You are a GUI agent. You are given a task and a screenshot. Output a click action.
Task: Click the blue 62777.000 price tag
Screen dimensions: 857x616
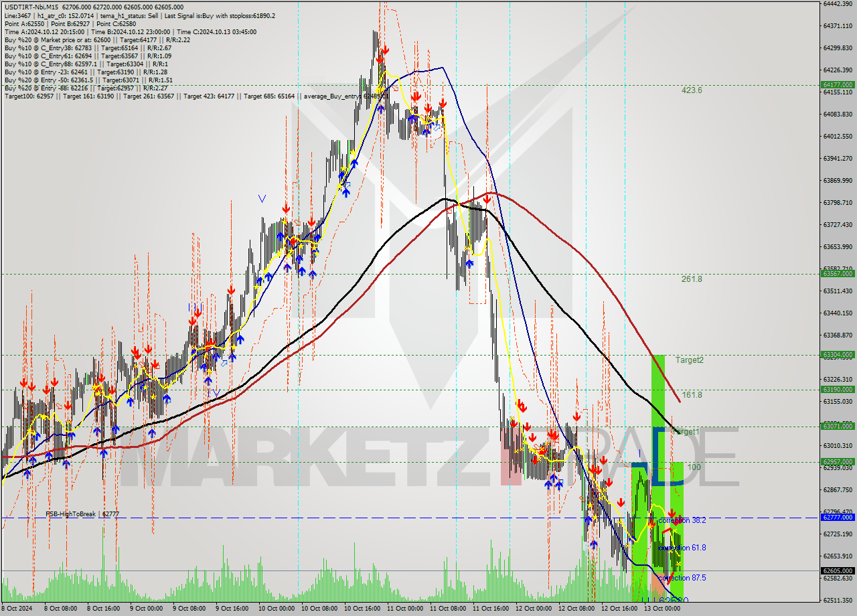tap(837, 518)
